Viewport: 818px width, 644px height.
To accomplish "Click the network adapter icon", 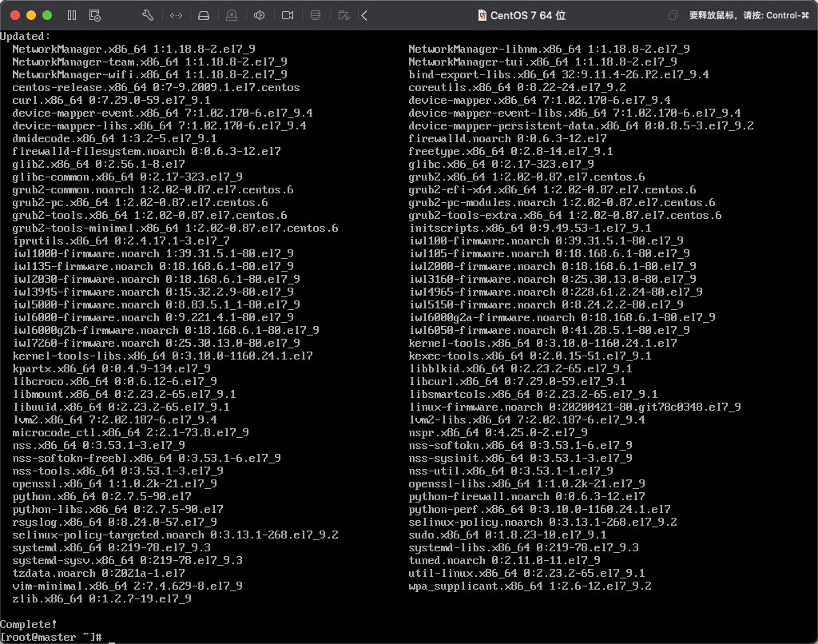I will (x=177, y=15).
